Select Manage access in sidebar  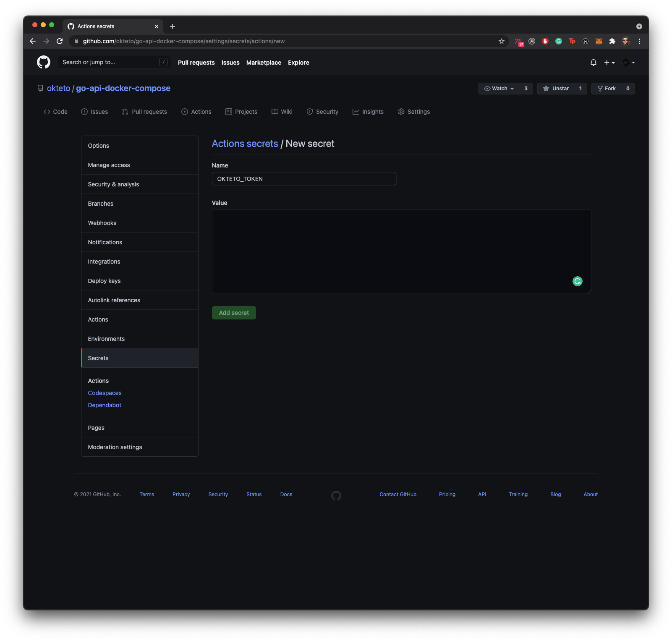click(140, 165)
